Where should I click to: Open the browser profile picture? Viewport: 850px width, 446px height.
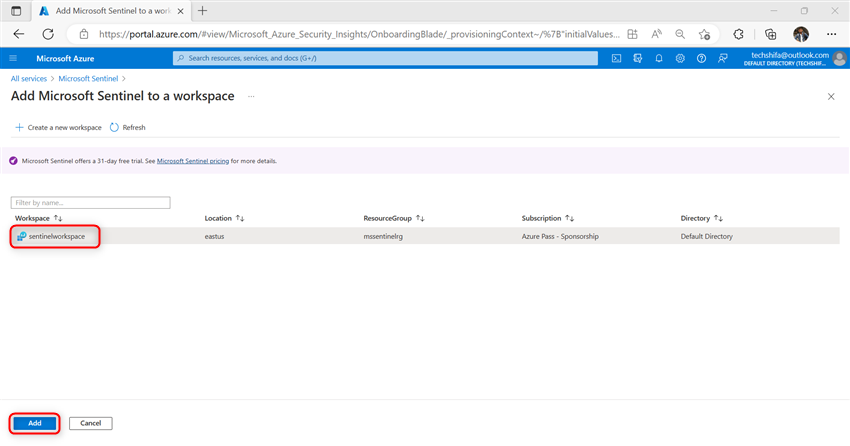click(801, 34)
